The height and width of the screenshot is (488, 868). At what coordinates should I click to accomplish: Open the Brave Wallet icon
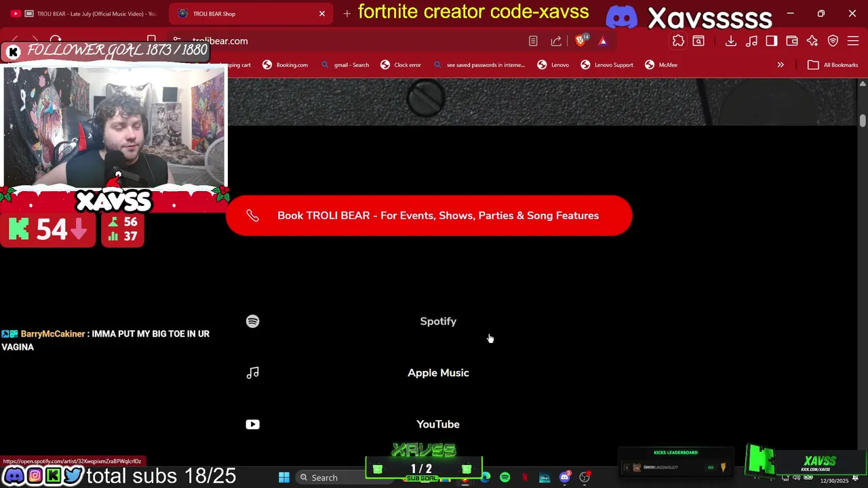(791, 41)
